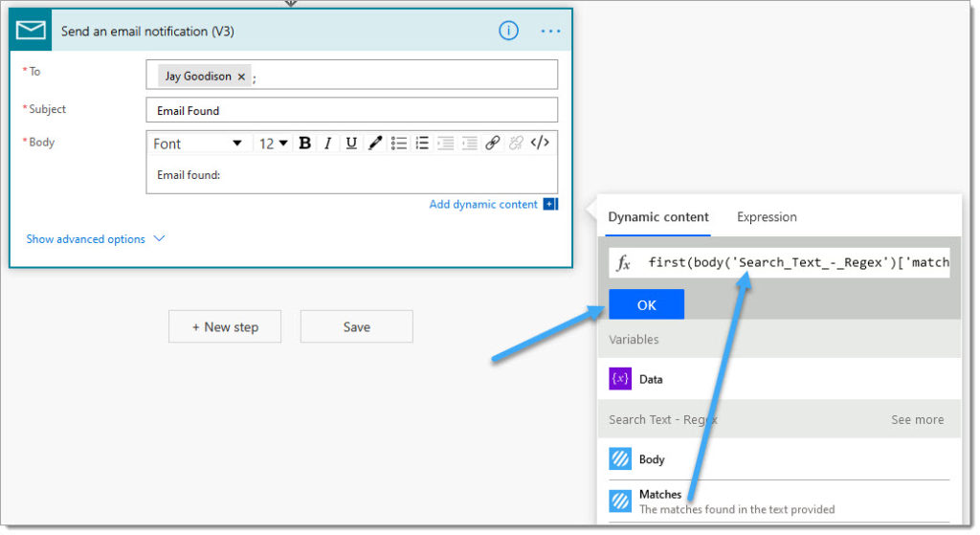The width and height of the screenshot is (980, 535).
Task: Click the Save button
Action: [356, 327]
